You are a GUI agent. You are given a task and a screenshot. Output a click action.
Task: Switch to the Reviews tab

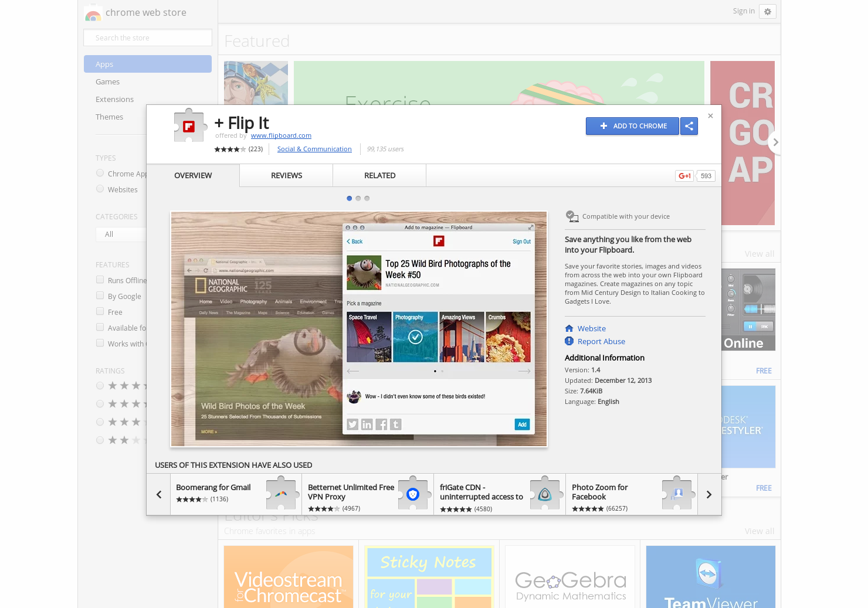tap(286, 175)
